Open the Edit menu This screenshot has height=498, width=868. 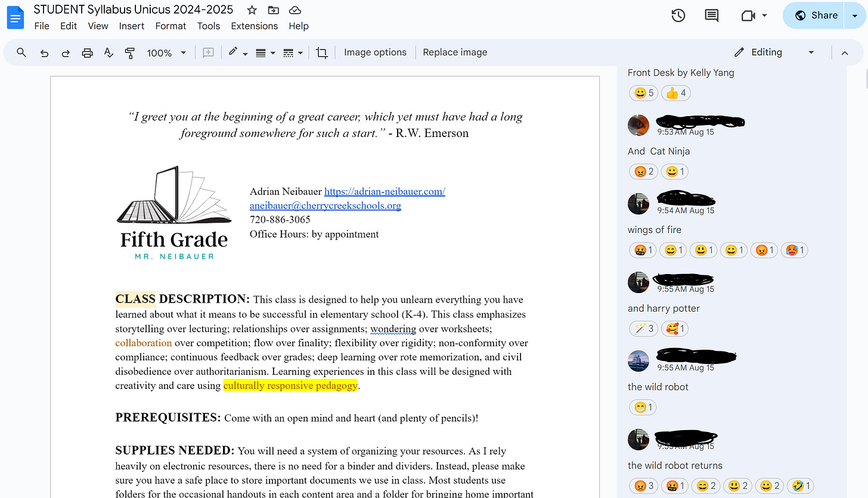[x=69, y=26]
